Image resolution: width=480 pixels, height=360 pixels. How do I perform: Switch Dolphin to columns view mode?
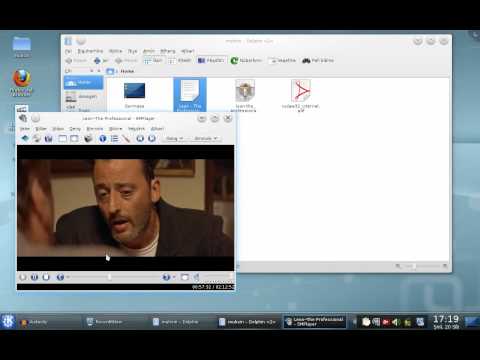click(211, 60)
